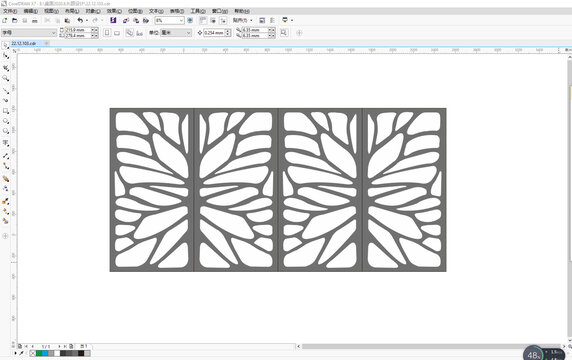572x360 pixels.
Task: Select the Ellipse tool
Action: (5, 121)
